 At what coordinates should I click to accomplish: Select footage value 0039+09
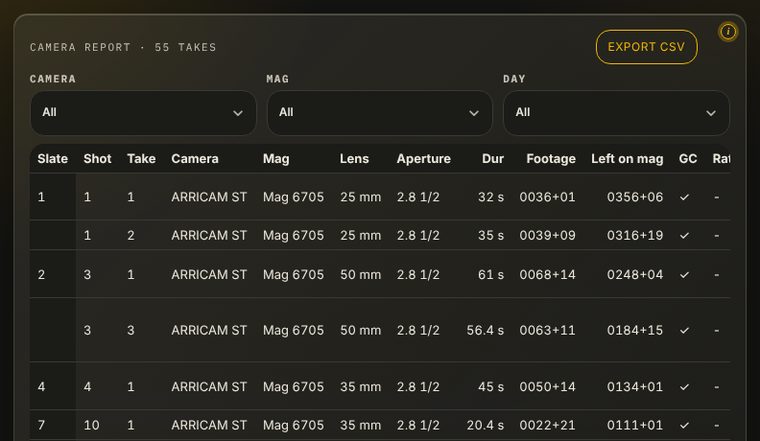tap(547, 236)
